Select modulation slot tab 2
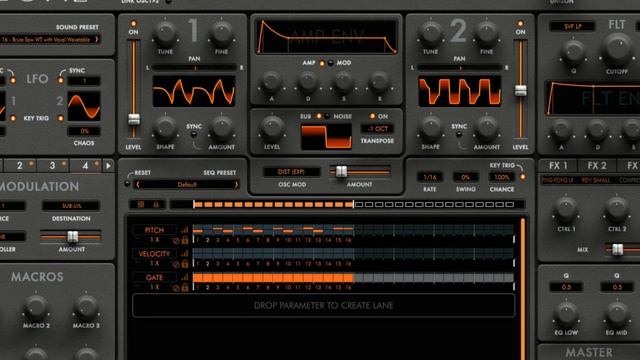This screenshot has width=640, height=360. [x=20, y=166]
